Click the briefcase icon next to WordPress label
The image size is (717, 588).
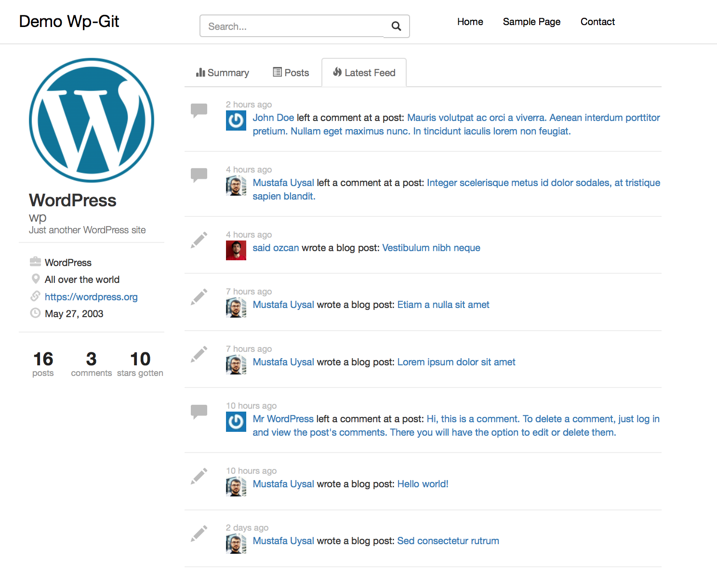[35, 261]
